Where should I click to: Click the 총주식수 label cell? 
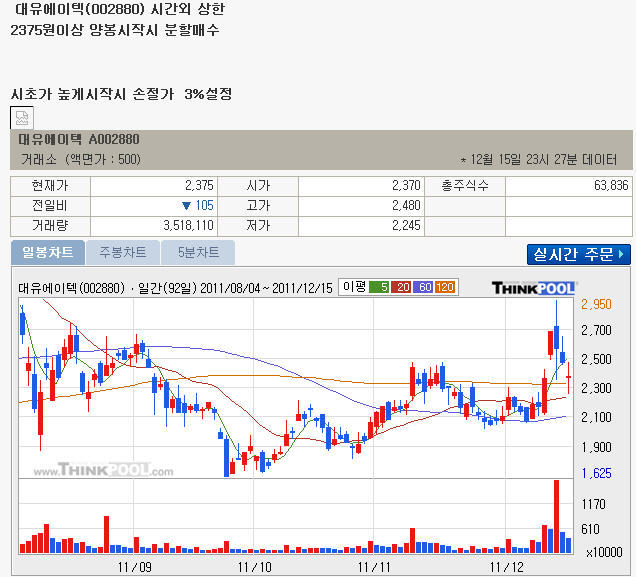[x=465, y=186]
